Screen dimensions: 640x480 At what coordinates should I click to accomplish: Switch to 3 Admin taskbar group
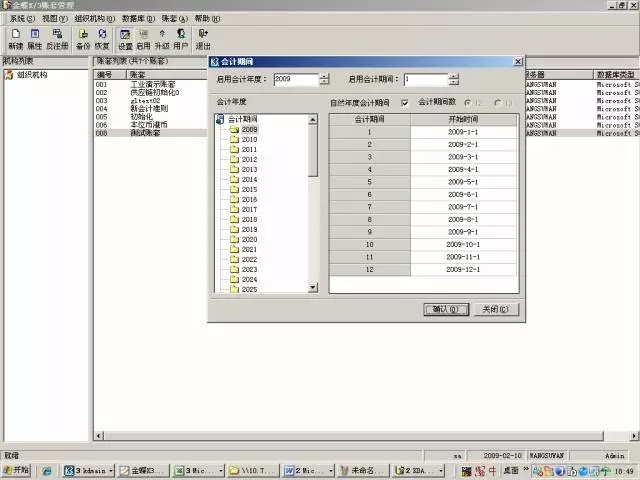88,471
